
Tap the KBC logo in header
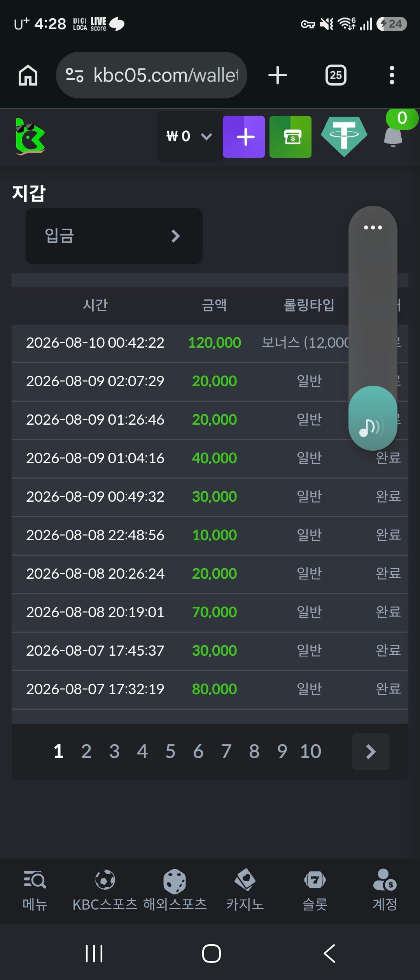tap(30, 137)
